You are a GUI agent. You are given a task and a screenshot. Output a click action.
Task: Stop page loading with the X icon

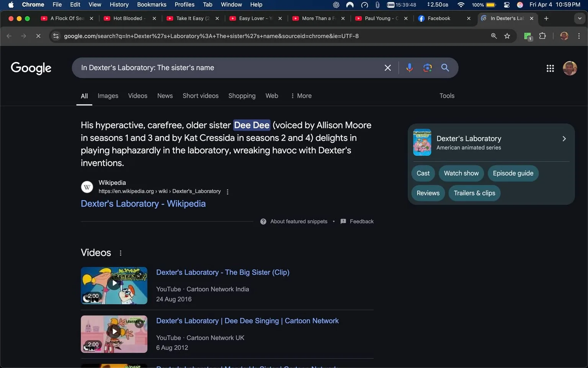tap(38, 36)
